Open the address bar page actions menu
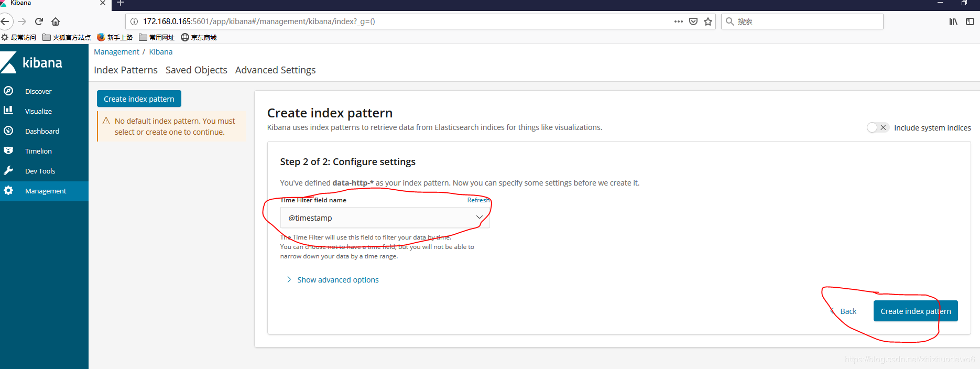Viewport: 980px width, 369px height. click(679, 21)
